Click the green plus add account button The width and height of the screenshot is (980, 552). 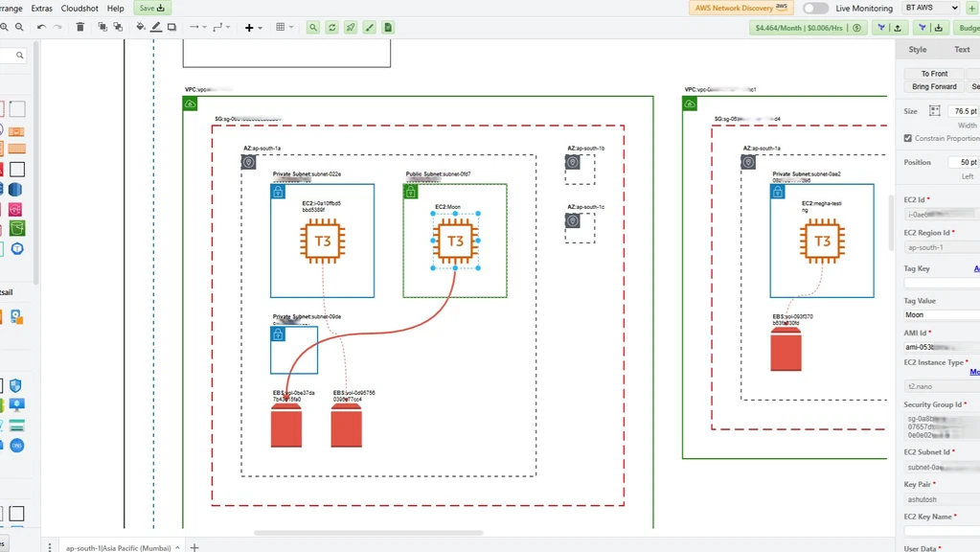972,8
